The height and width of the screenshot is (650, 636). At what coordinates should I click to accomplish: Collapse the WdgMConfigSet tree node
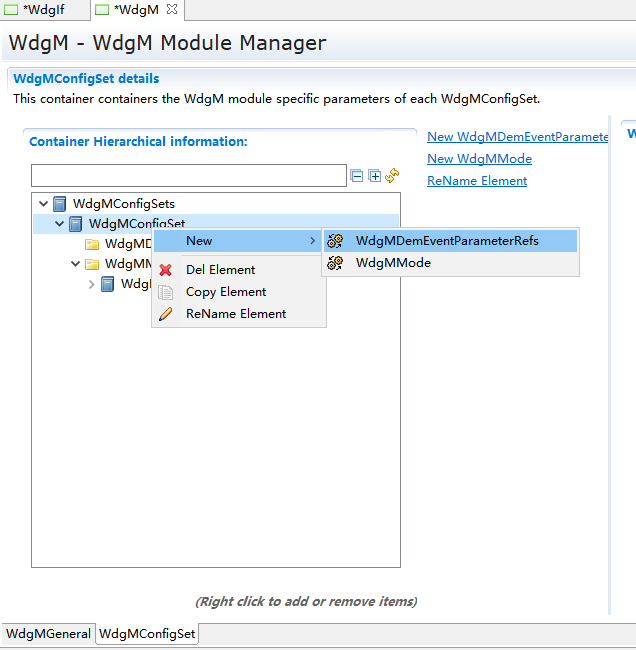point(60,224)
